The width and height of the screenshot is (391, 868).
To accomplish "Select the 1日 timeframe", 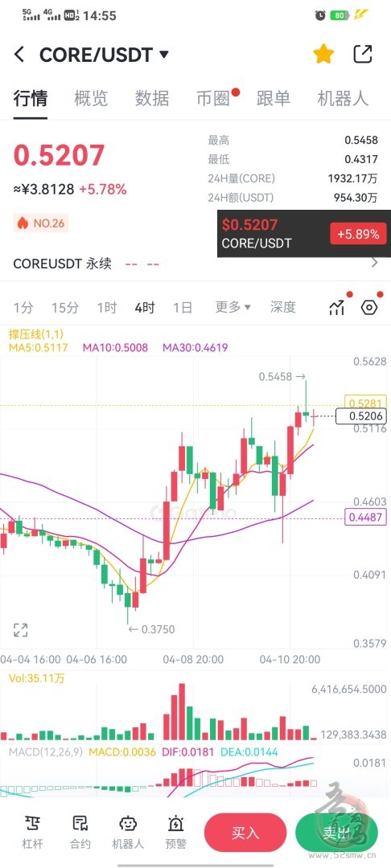I will pos(183,307).
